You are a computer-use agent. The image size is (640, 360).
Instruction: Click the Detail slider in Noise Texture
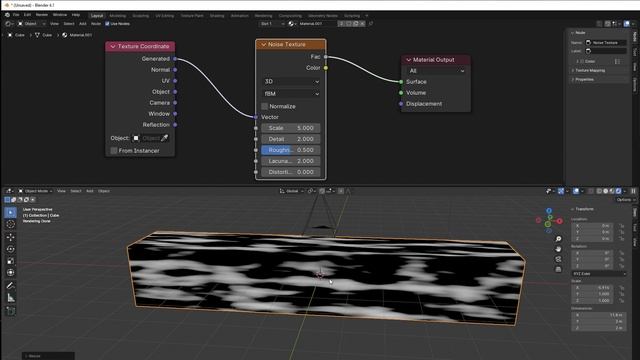pos(291,139)
